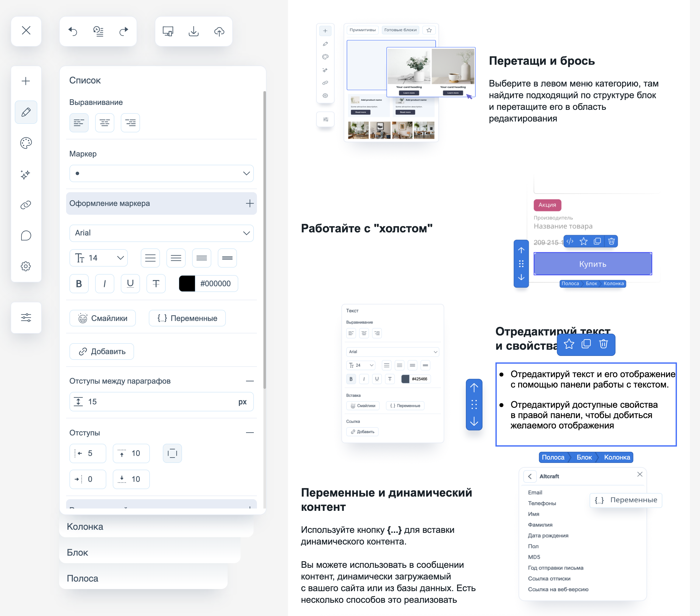Toggle italic text formatting
Viewport: 700px width, 616px height.
coord(104,283)
